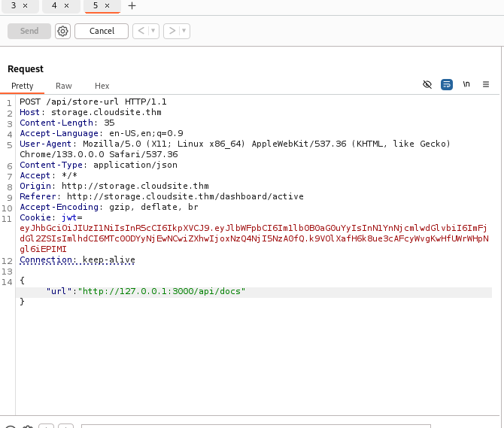Close Repeater tab 3
The image size is (504, 428).
click(26, 6)
